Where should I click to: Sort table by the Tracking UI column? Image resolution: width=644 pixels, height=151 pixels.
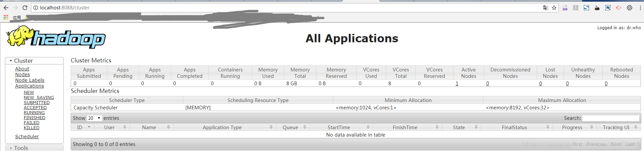619,127
